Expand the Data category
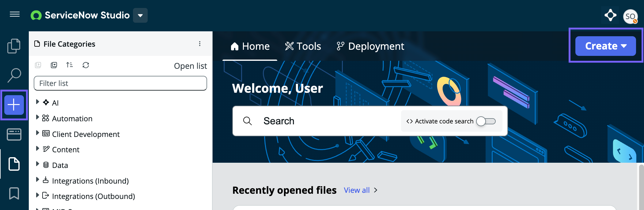This screenshot has height=210, width=644. click(37, 164)
